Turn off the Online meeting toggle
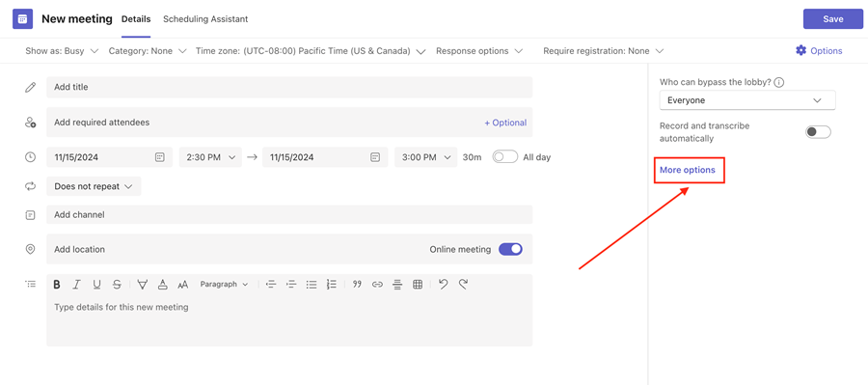The image size is (868, 385). pos(510,249)
